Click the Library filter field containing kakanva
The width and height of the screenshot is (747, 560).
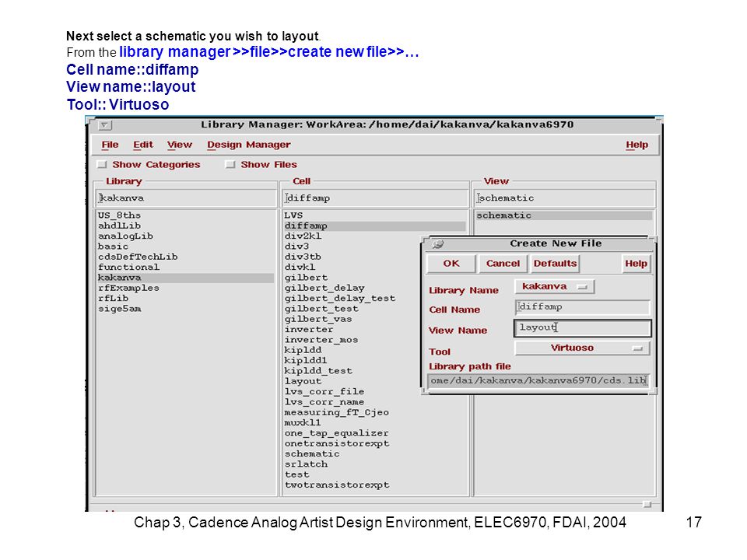pos(186,198)
